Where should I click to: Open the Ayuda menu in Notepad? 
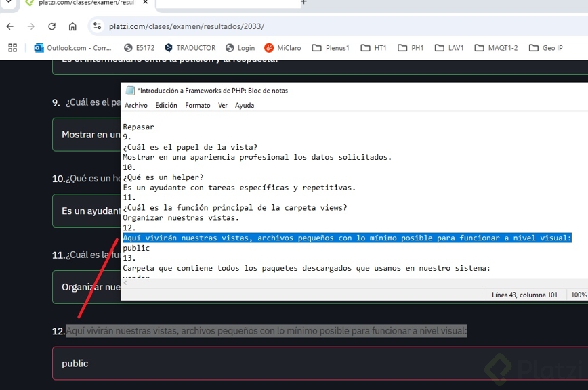click(245, 105)
